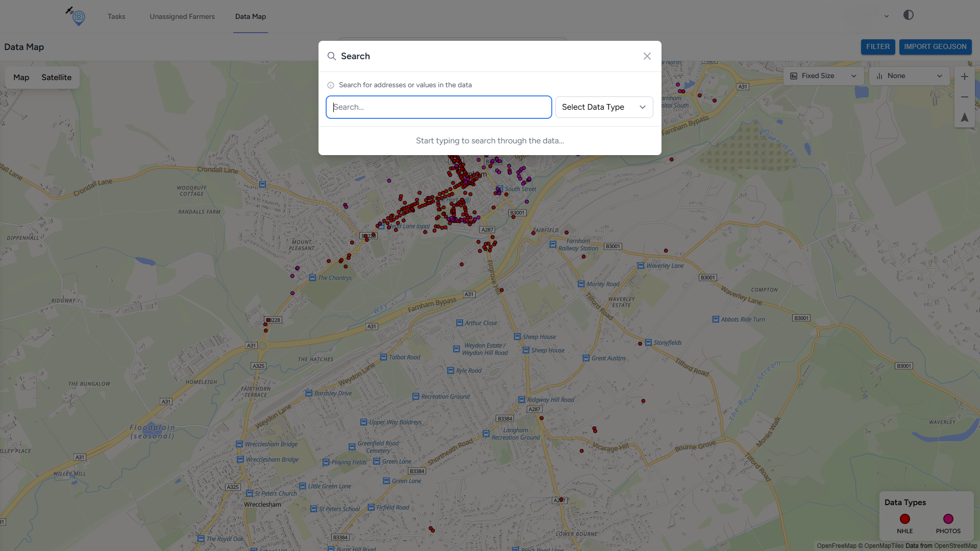Click the search magnifier icon
The height and width of the screenshot is (551, 980).
click(332, 56)
